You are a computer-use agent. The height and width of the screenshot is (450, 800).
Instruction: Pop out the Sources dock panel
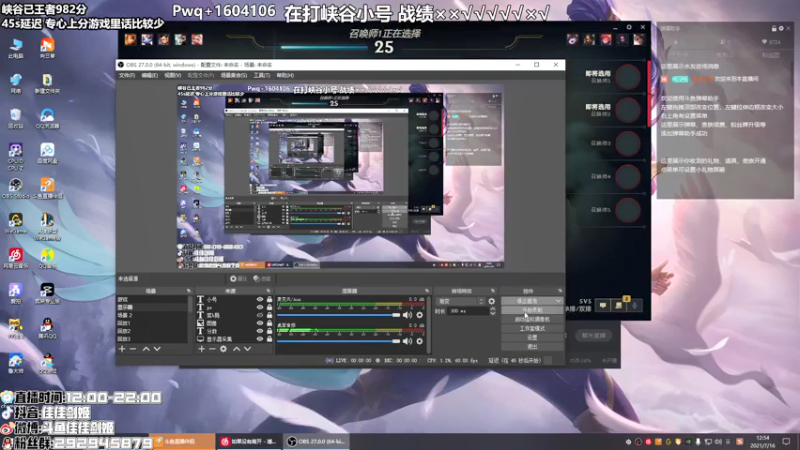point(269,291)
